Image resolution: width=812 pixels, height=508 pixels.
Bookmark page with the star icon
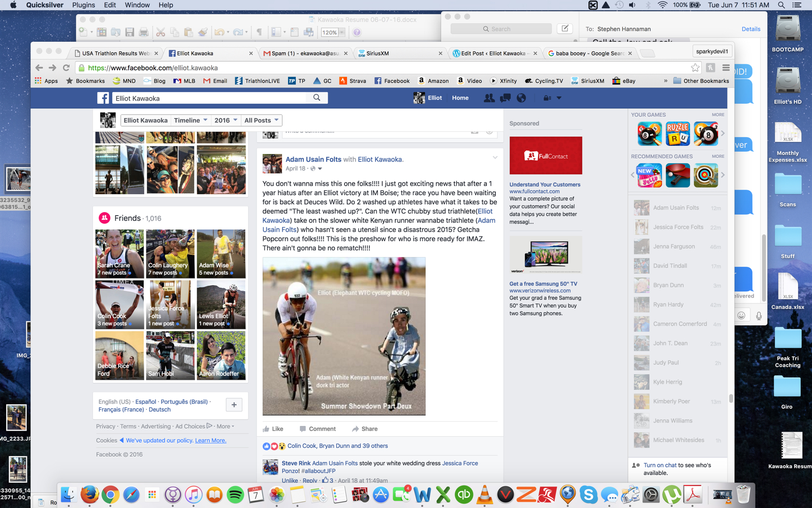click(x=695, y=68)
